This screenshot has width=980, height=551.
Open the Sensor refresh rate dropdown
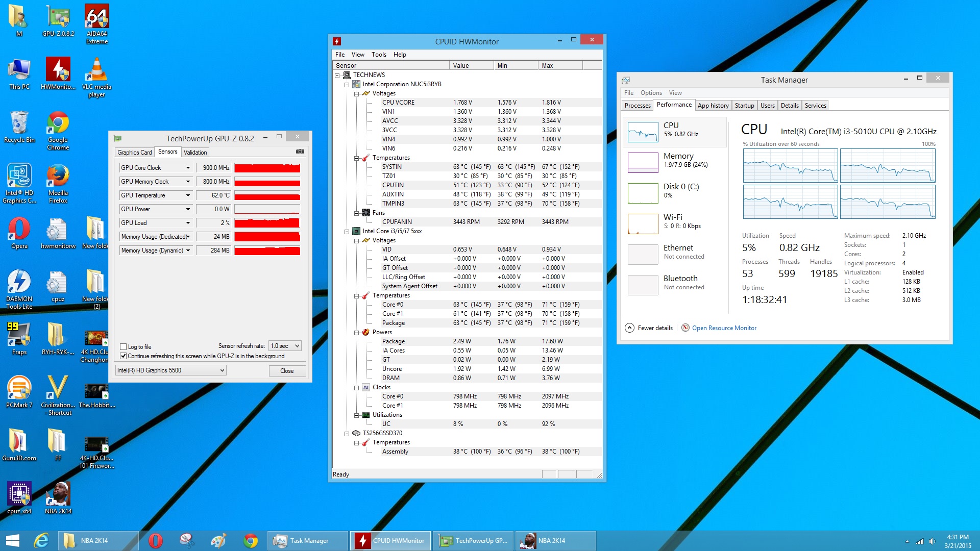click(x=285, y=346)
